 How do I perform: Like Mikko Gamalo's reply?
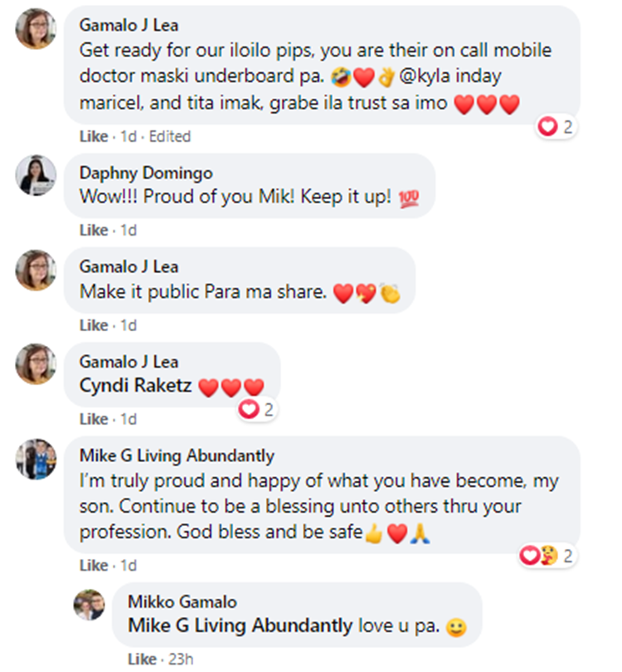click(x=142, y=660)
